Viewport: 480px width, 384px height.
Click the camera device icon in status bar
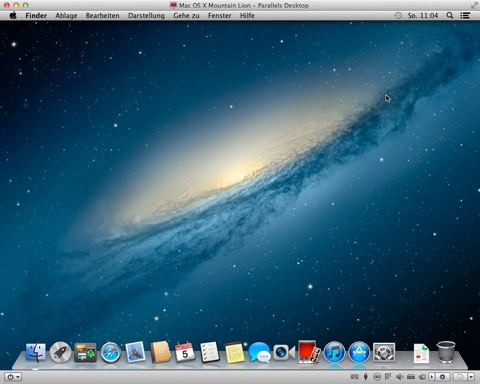point(422,377)
